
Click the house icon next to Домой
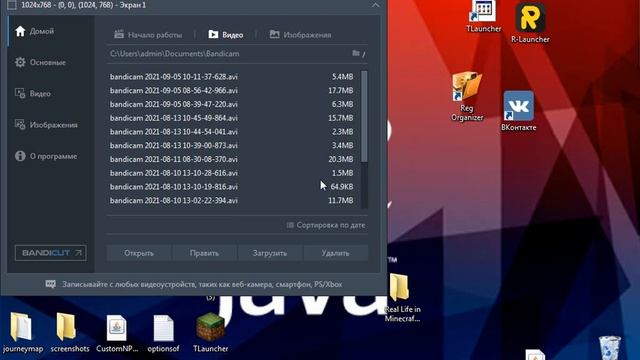click(x=20, y=31)
